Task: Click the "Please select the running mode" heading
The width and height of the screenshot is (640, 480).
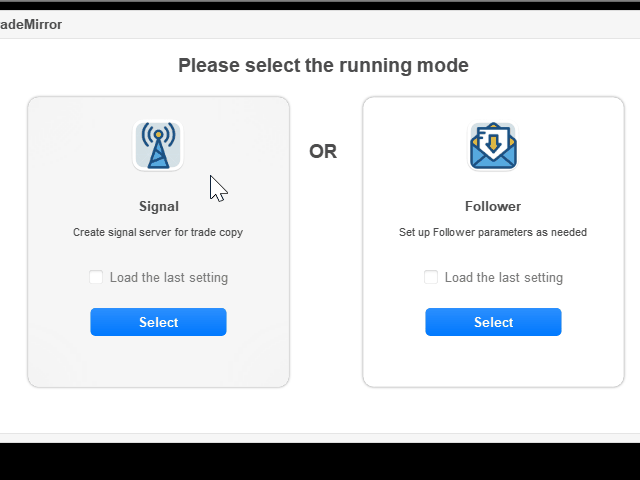Action: (x=323, y=66)
